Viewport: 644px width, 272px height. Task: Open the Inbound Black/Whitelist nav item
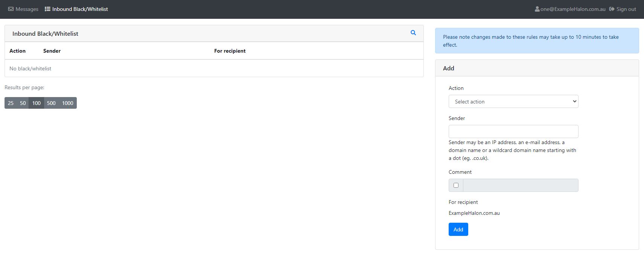click(80, 9)
